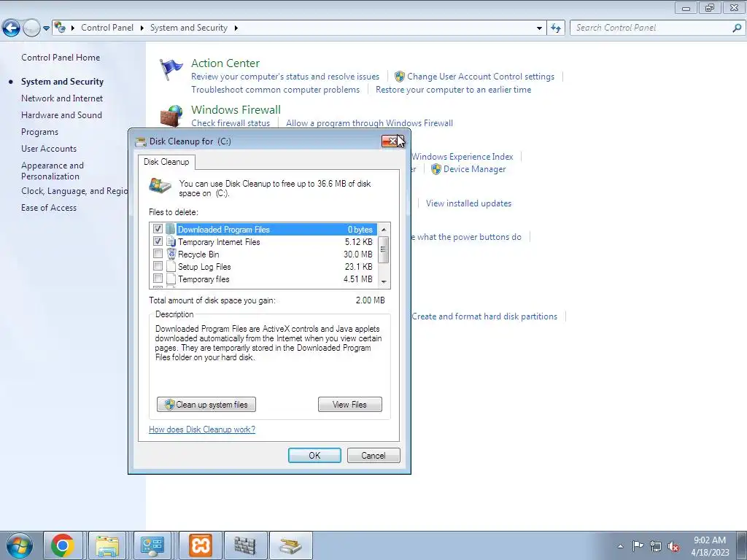The height and width of the screenshot is (560, 747).
Task: Open Troubleshoot common computer problems link
Action: tap(275, 90)
